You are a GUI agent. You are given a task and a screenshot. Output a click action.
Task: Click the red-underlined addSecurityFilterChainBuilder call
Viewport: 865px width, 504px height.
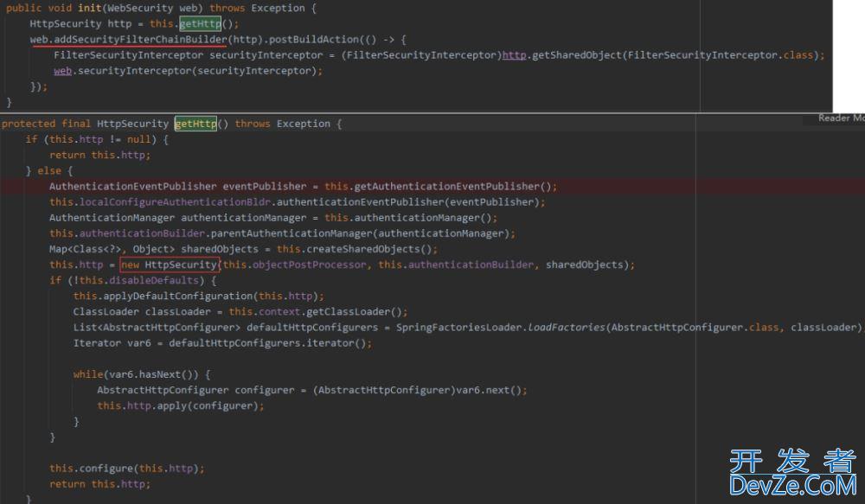pyautogui.click(x=140, y=40)
